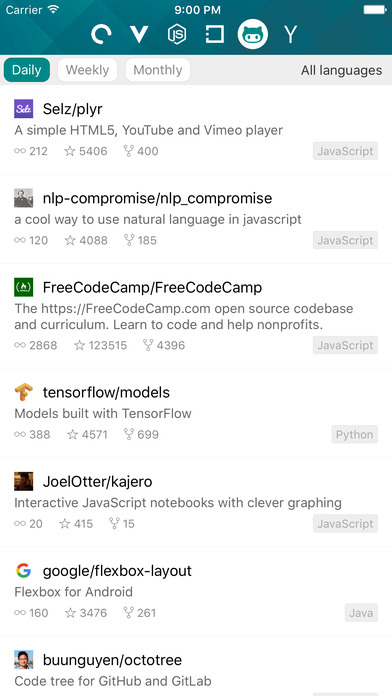This screenshot has height=696, width=392.
Task: Switch to the Y Combinator source icon
Action: (290, 34)
